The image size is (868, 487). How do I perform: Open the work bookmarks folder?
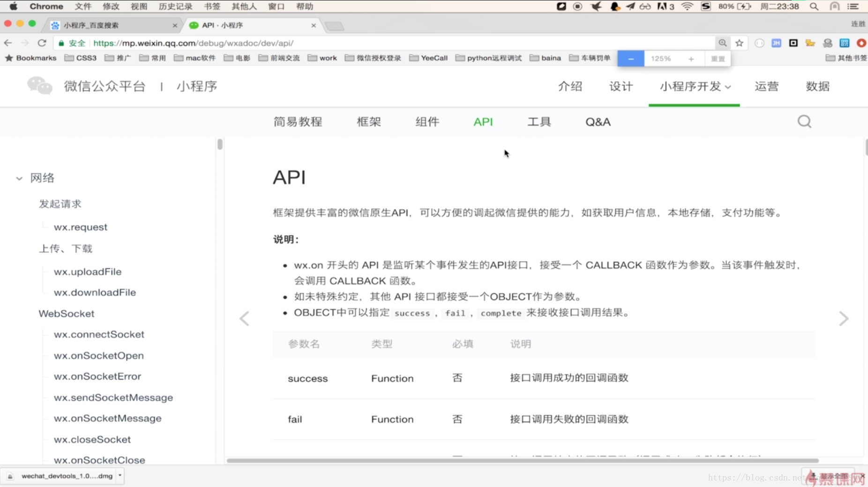(x=322, y=58)
